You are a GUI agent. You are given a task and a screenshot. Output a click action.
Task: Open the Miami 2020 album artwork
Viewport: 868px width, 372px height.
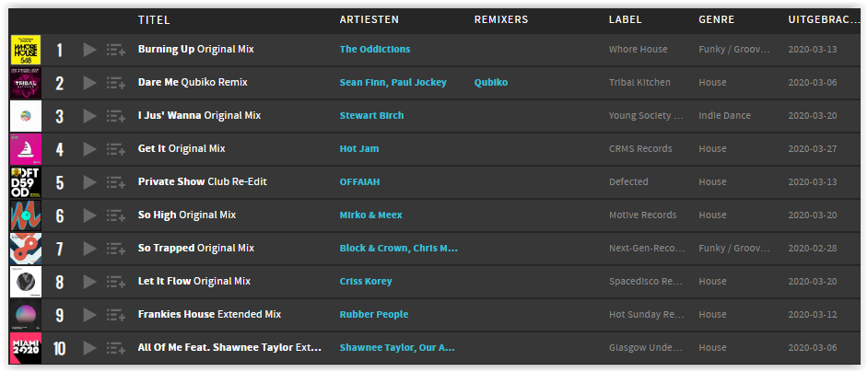coord(26,348)
